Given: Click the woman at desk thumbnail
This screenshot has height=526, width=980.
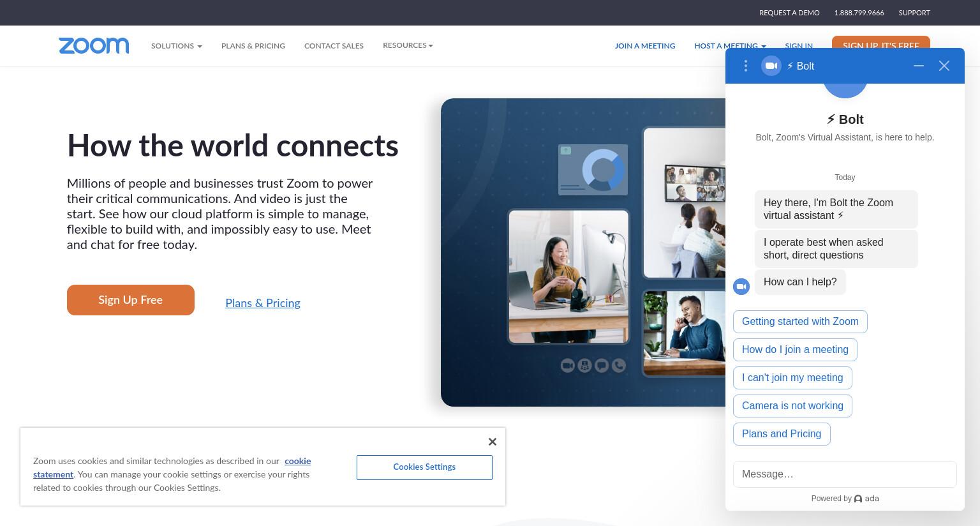Looking at the screenshot, I should [x=568, y=277].
